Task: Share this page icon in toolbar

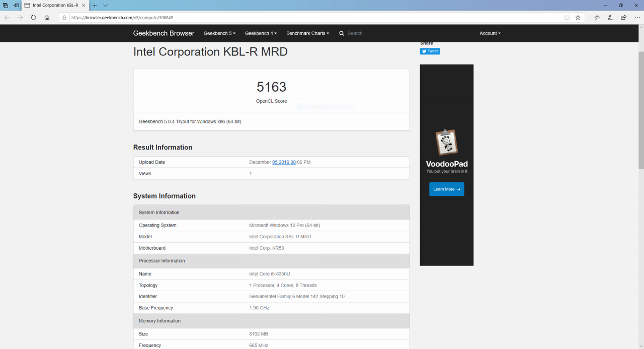Action: point(623,17)
